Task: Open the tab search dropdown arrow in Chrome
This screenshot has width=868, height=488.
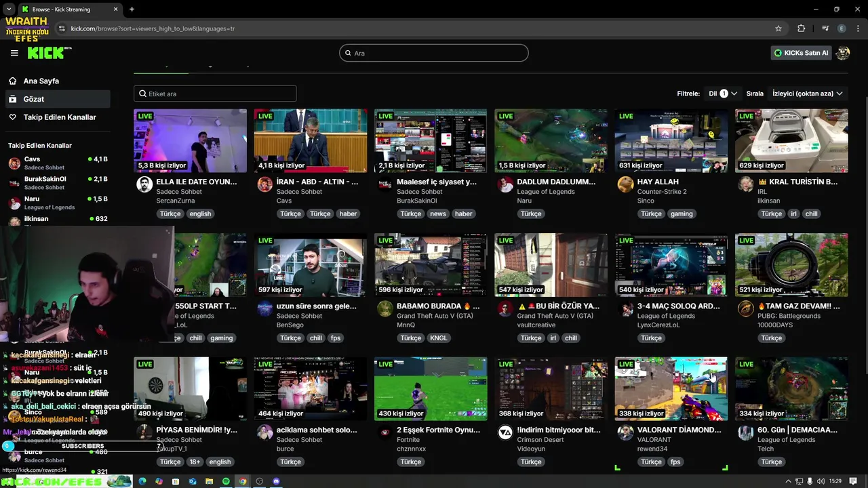Action: (x=9, y=9)
